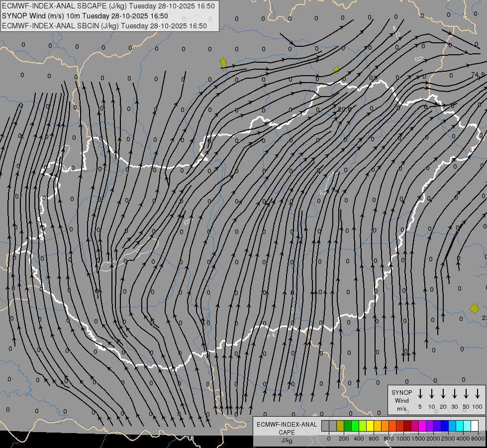Click the 50 m/s wind arrow in legend
The height and width of the screenshot is (448, 487).
coord(466,394)
